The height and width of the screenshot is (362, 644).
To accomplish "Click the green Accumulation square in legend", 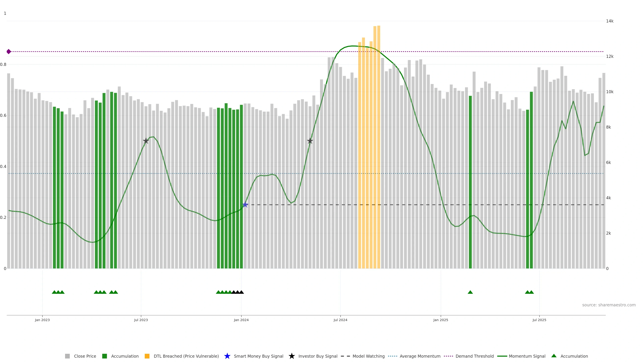I will (104, 356).
